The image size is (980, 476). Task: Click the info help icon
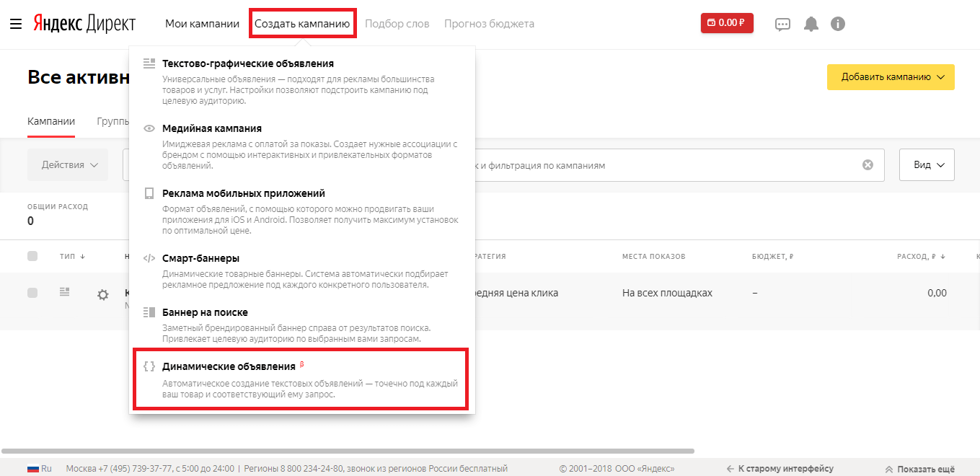pyautogui.click(x=837, y=24)
